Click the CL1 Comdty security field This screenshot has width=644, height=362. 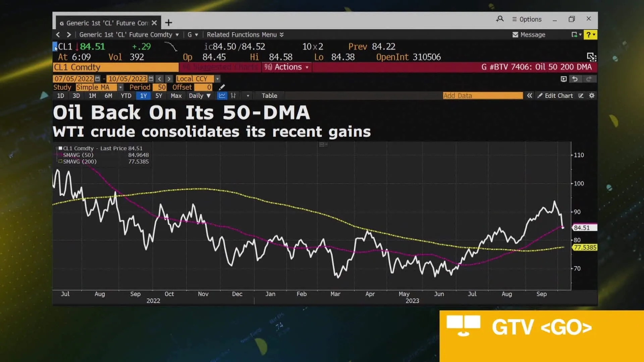click(x=116, y=67)
